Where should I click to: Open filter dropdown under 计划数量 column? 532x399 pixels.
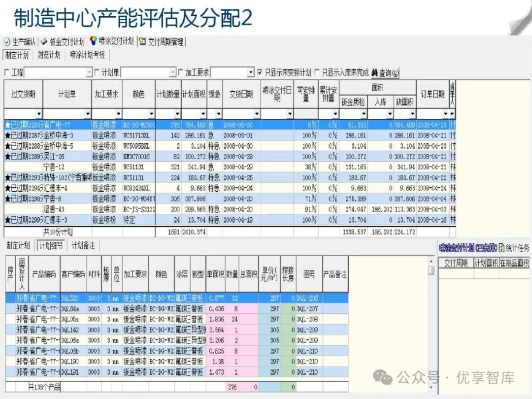pos(177,114)
